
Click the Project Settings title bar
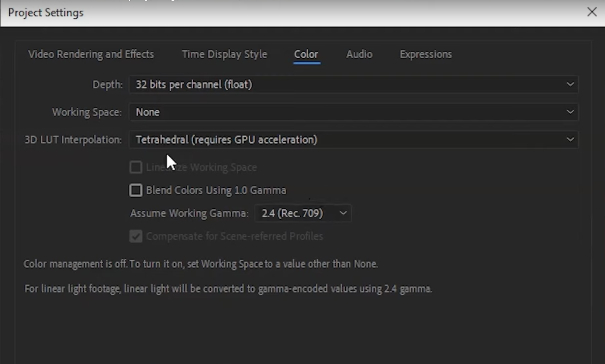coord(258,13)
